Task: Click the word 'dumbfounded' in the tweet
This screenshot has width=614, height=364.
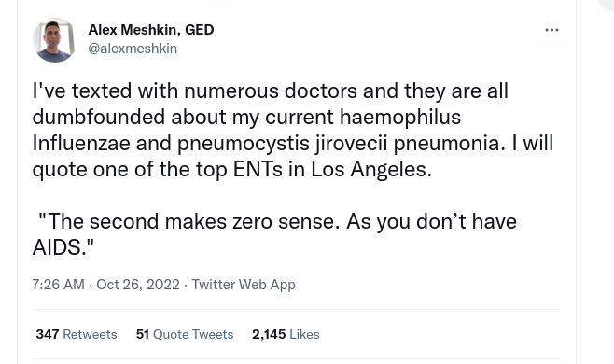Action: coord(98,117)
